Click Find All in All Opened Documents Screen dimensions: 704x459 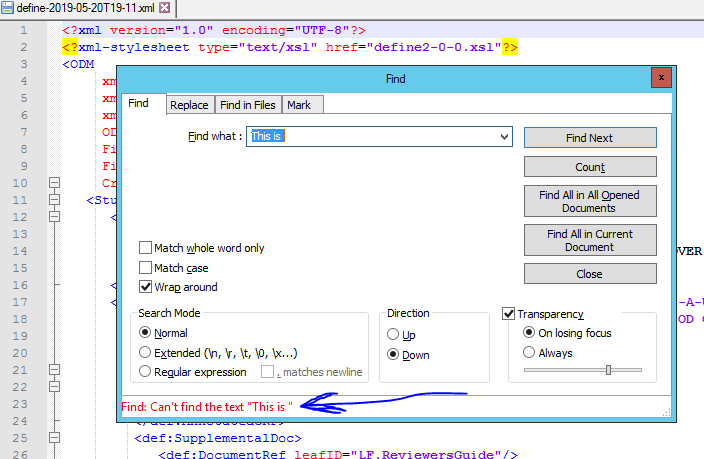coord(590,201)
